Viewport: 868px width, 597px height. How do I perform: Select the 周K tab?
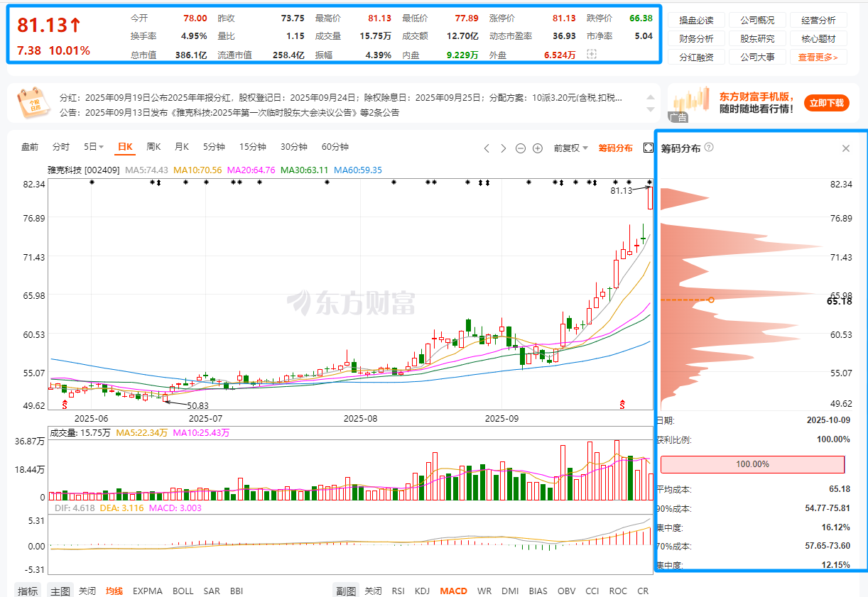[153, 147]
